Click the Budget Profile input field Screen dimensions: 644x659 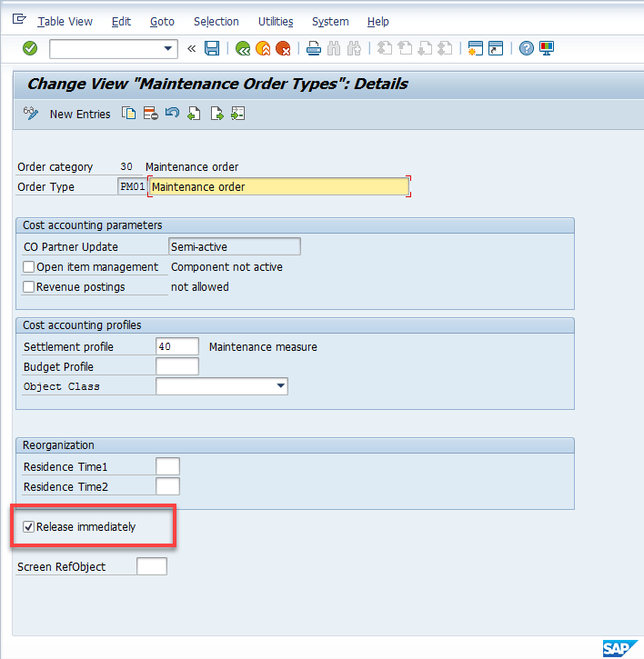(x=176, y=366)
